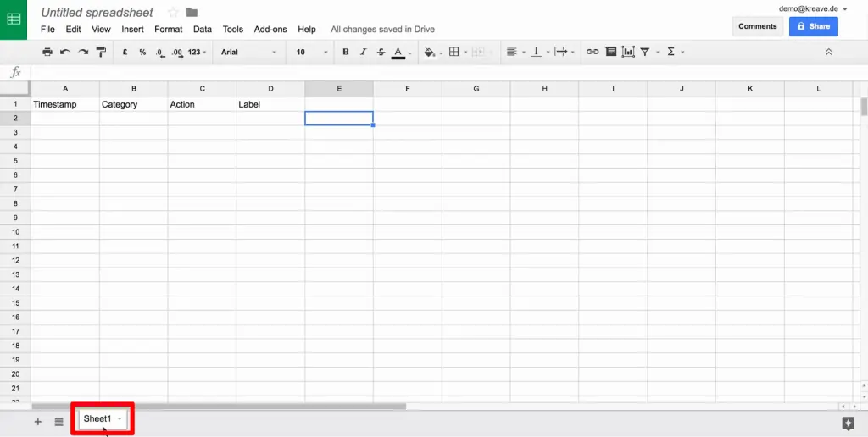
Task: Toggle bold formatting
Action: [x=346, y=52]
